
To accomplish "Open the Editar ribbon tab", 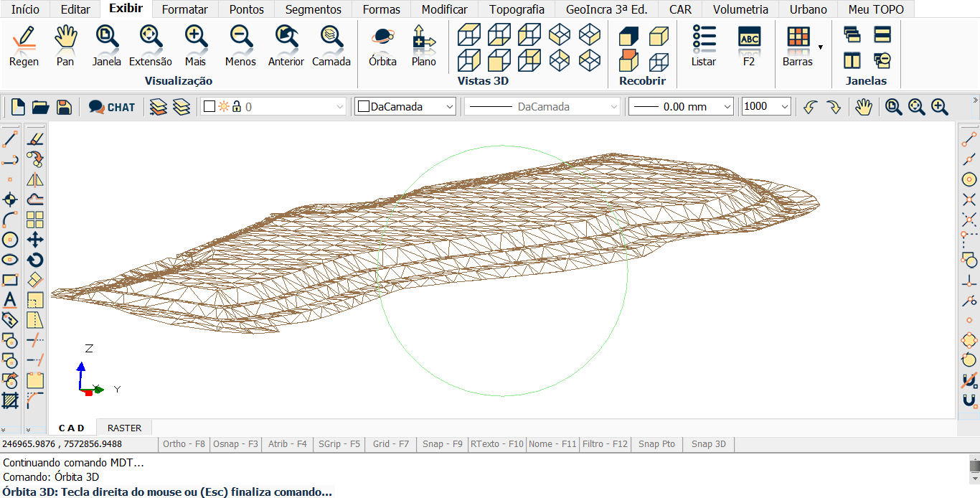I will 75,9.
